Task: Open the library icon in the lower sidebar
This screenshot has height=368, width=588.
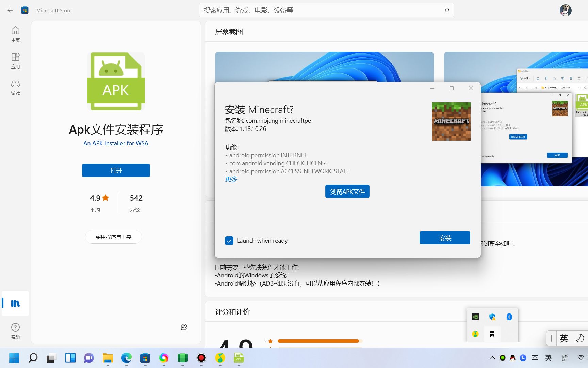Action: [x=15, y=304]
